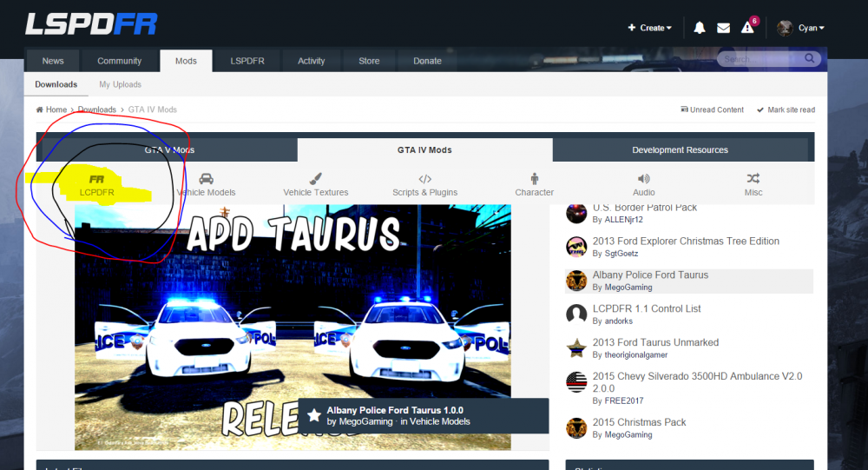Click the andorks avatar beside LCPDFR 1.1 Control List
The height and width of the screenshot is (470, 868).
[x=576, y=314]
